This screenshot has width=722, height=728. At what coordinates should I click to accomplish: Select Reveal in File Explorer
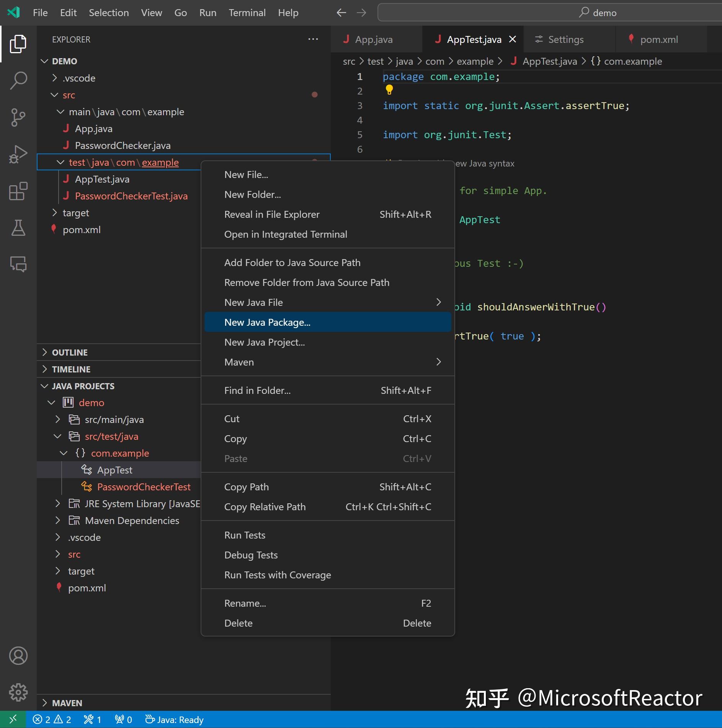328,214
